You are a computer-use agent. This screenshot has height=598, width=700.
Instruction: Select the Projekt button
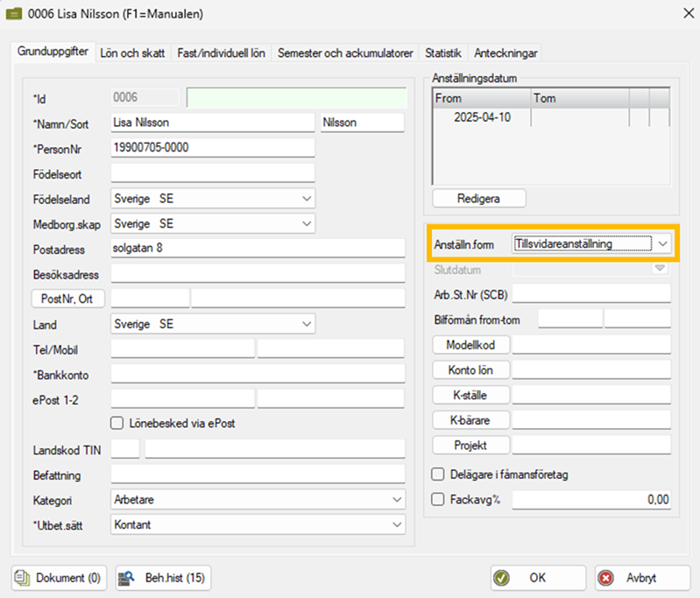tap(470, 446)
